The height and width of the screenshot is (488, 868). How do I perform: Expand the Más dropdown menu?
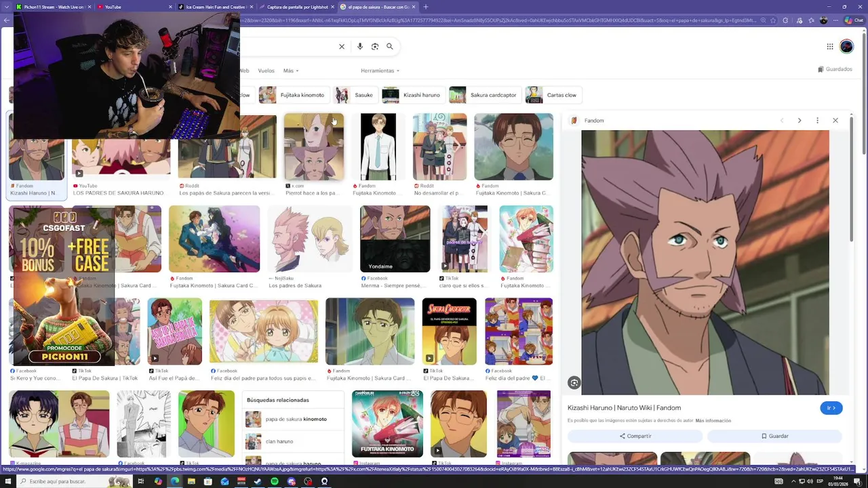click(291, 70)
